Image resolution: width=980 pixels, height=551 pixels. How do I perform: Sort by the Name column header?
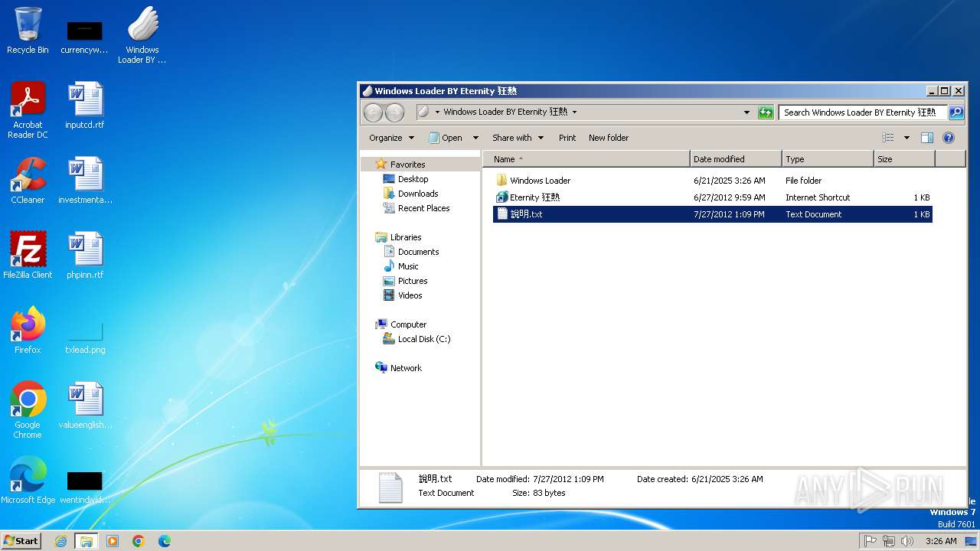586,159
